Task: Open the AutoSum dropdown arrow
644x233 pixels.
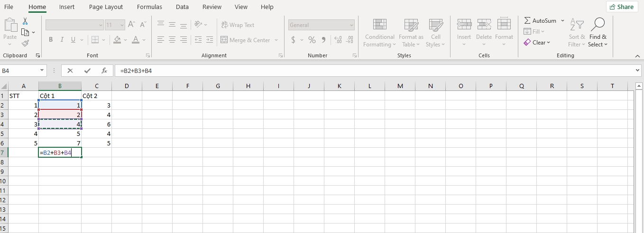Action: 563,21
